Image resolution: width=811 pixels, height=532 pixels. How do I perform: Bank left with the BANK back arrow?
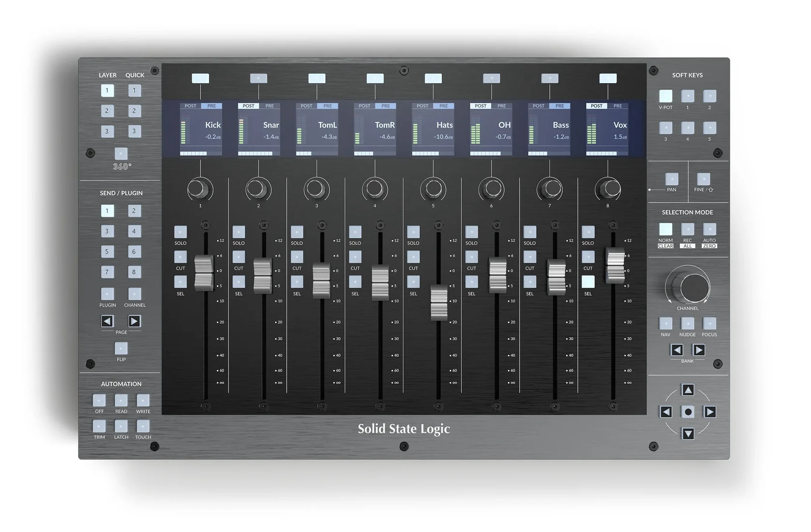point(677,350)
